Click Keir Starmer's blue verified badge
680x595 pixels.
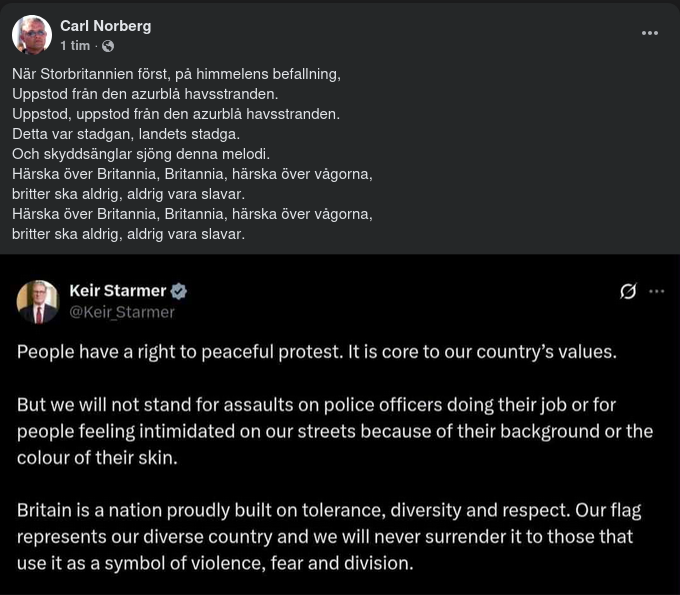(x=179, y=291)
